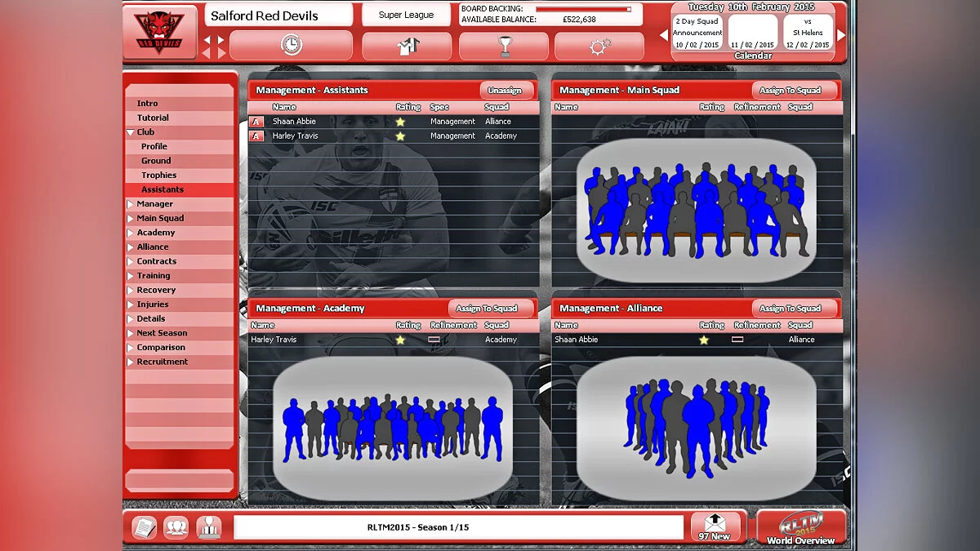Click the Board Backing progress bar

[583, 9]
